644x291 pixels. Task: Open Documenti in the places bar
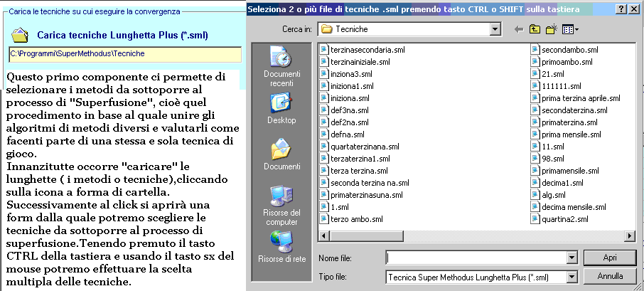click(x=281, y=154)
